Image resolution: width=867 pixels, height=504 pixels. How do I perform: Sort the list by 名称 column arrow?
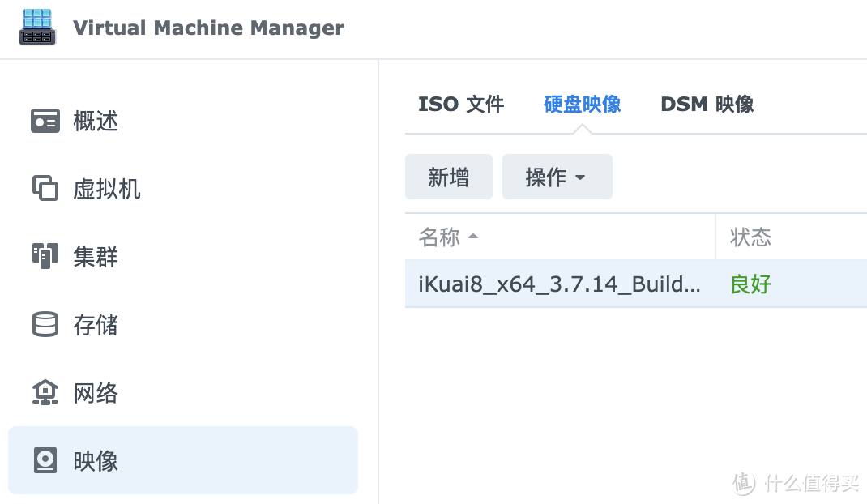pos(474,237)
